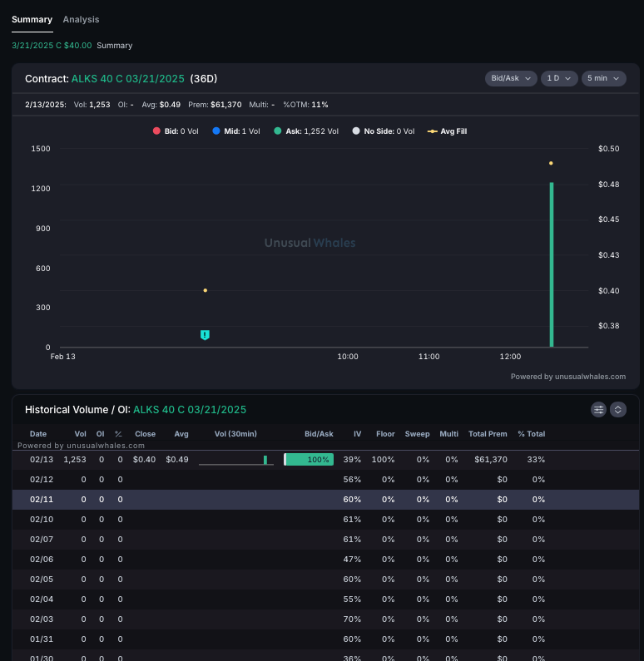Sort table by Date column

[x=38, y=434]
